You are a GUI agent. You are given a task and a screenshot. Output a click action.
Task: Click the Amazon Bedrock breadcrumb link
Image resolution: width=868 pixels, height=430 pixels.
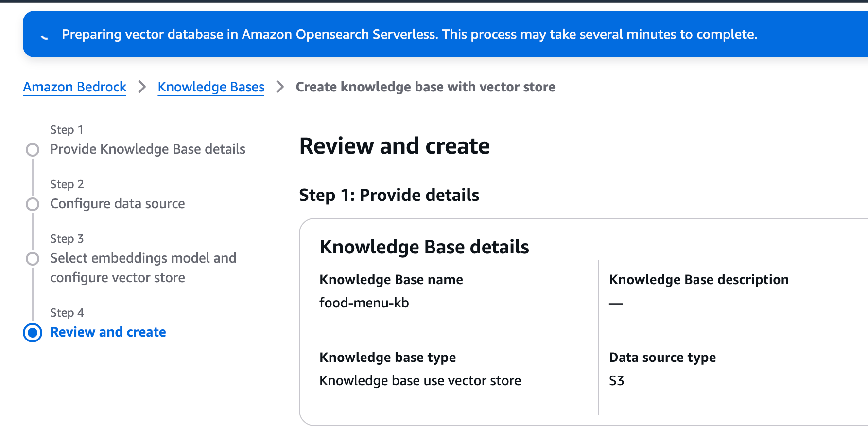click(74, 87)
